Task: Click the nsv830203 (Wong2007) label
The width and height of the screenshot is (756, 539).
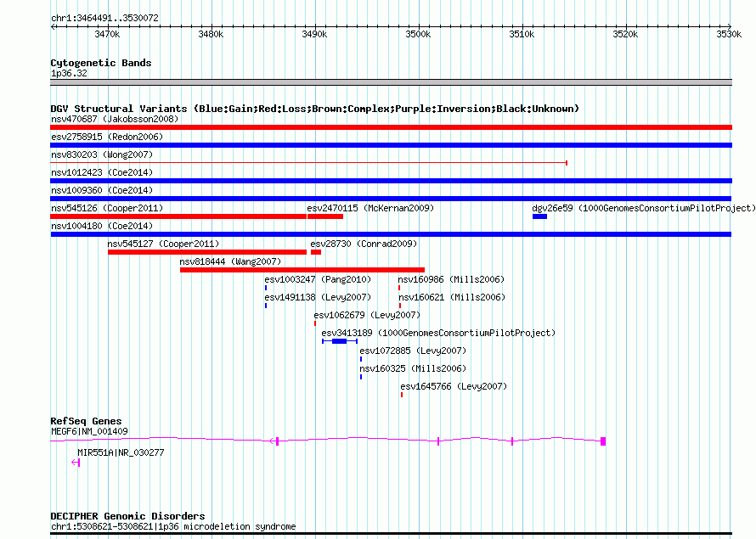Action: [102, 154]
